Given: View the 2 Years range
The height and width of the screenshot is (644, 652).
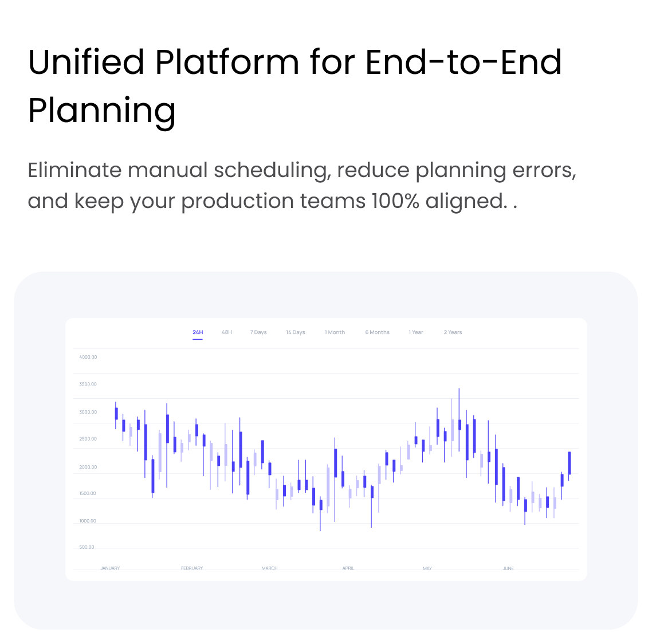Looking at the screenshot, I should pyautogui.click(x=453, y=332).
